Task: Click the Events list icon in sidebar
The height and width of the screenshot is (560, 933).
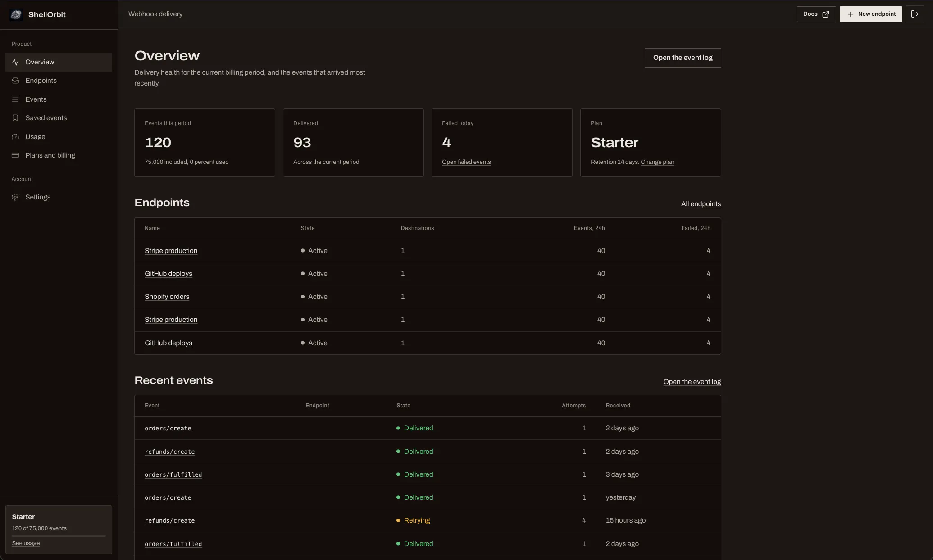Action: pos(15,99)
